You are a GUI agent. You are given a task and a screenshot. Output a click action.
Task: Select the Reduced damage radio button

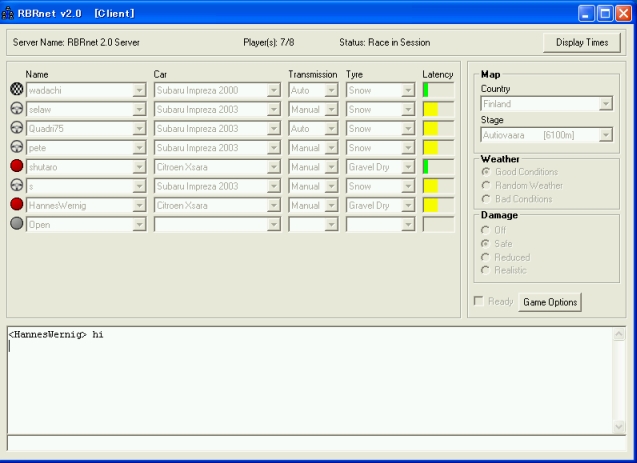click(487, 257)
